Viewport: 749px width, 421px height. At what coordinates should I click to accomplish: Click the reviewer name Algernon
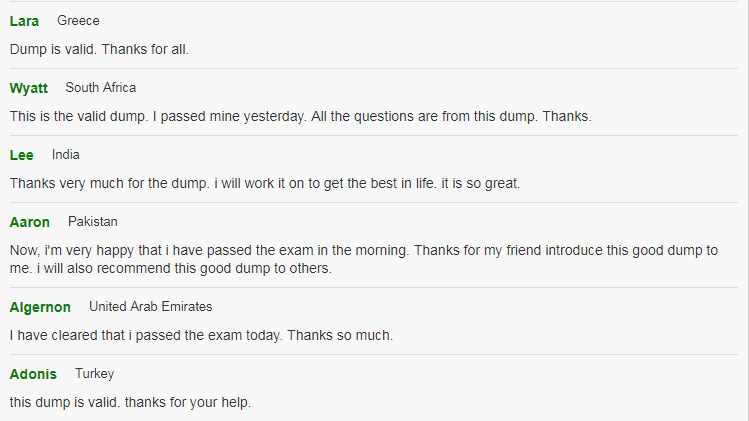tap(40, 307)
